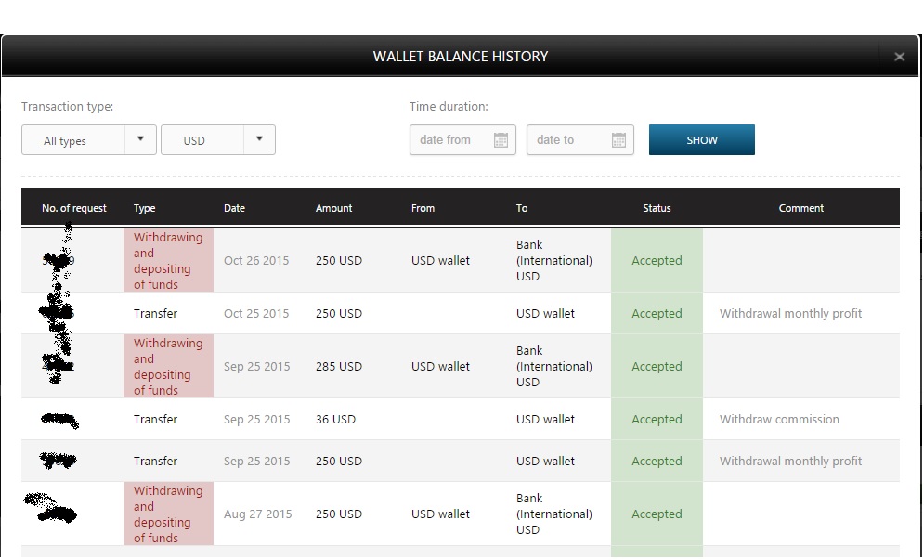Select the Aug 27 2015 transaction row

257,514
